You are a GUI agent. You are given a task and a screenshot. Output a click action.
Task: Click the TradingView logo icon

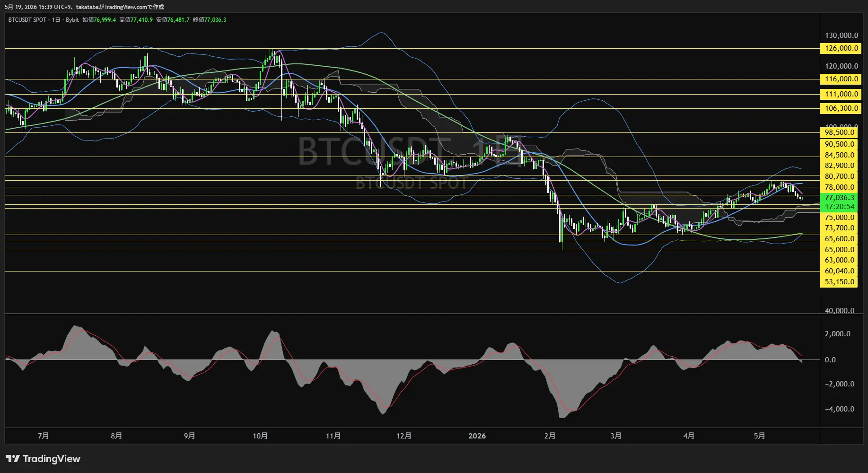13,459
